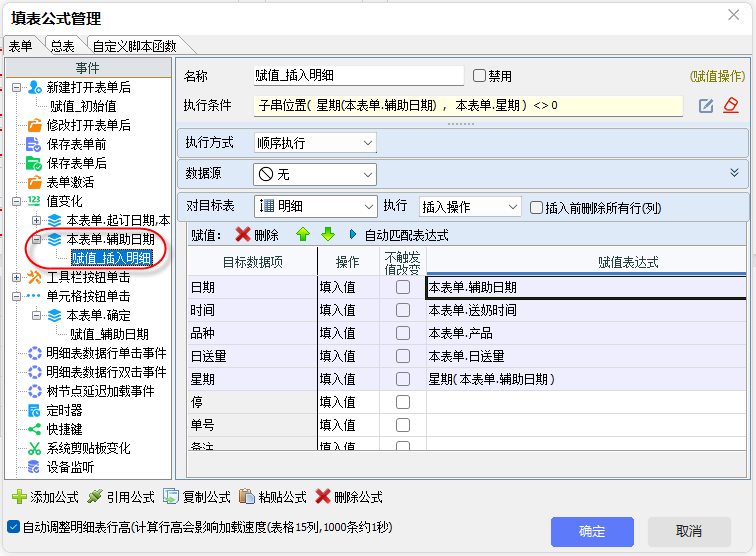This screenshot has height=556, width=756.
Task: Click the edit condition pencil icon
Action: [706, 106]
